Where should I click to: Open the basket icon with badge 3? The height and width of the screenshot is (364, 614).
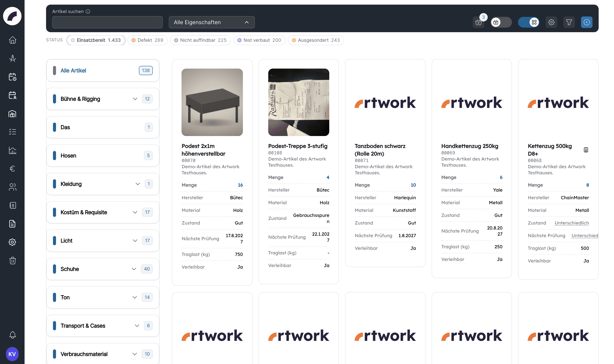[478, 22]
